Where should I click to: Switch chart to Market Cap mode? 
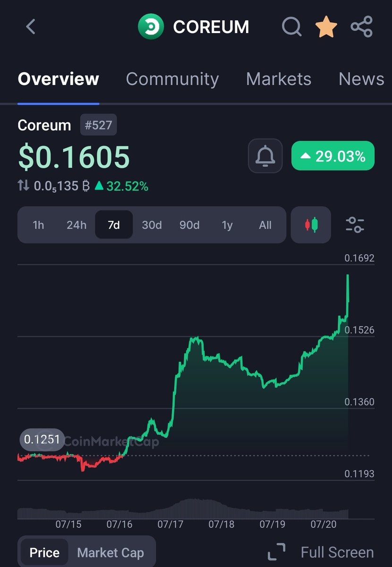click(111, 553)
